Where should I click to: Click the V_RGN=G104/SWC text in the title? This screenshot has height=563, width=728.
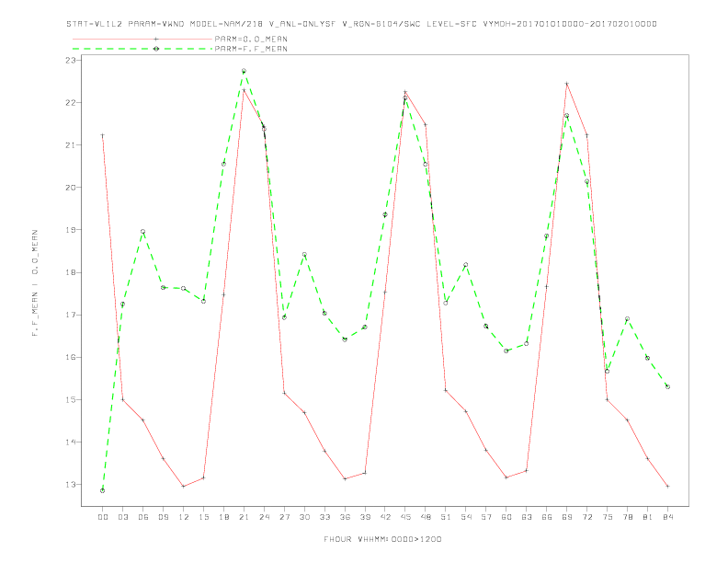coord(381,24)
